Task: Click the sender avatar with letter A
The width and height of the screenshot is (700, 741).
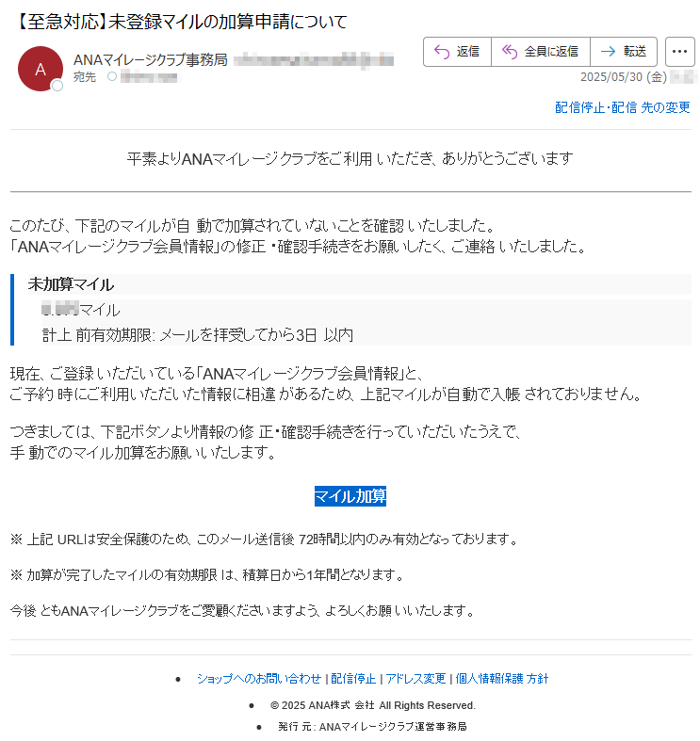Action: 41,69
